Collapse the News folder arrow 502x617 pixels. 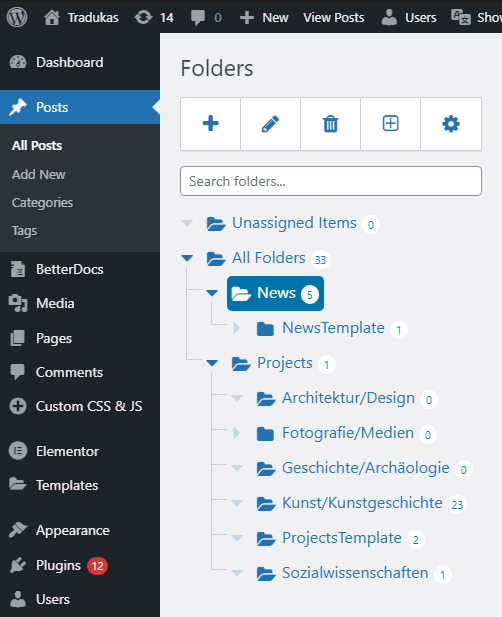point(212,293)
